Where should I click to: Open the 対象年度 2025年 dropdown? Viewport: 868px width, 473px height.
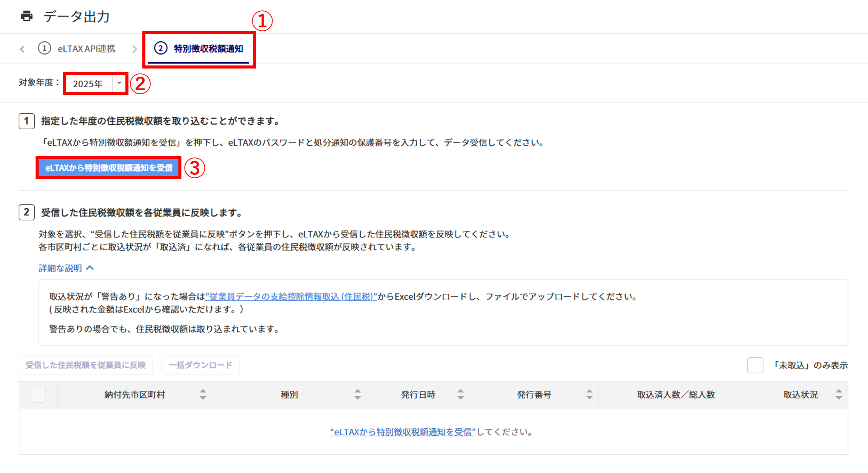pos(89,84)
